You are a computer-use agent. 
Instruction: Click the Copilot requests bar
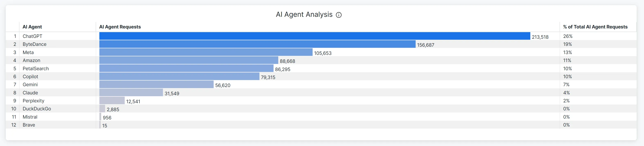point(179,76)
